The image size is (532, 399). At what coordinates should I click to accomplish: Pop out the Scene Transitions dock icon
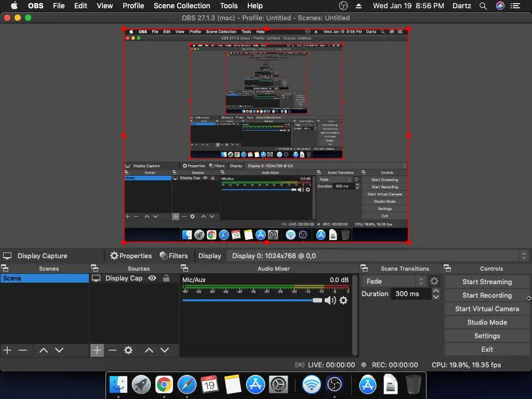click(364, 269)
